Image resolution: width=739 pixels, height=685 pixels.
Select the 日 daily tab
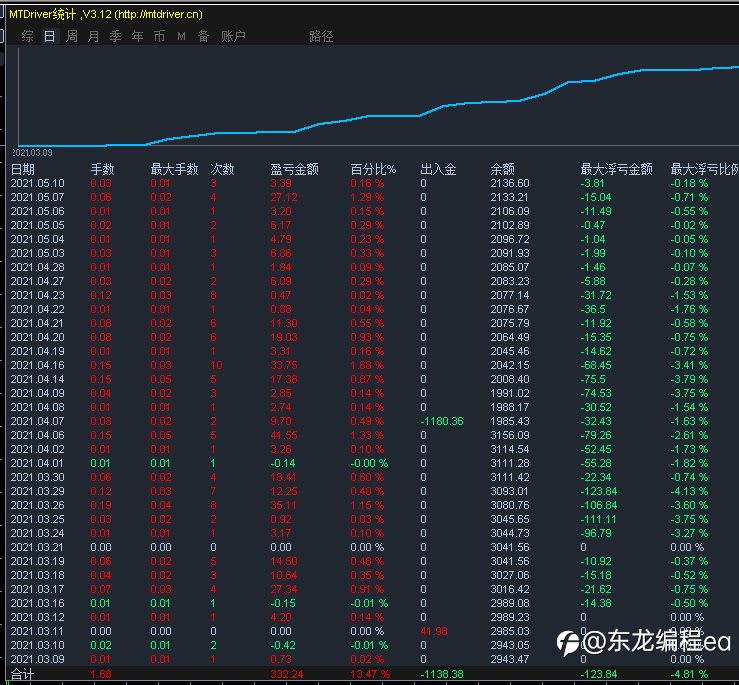click(x=49, y=36)
